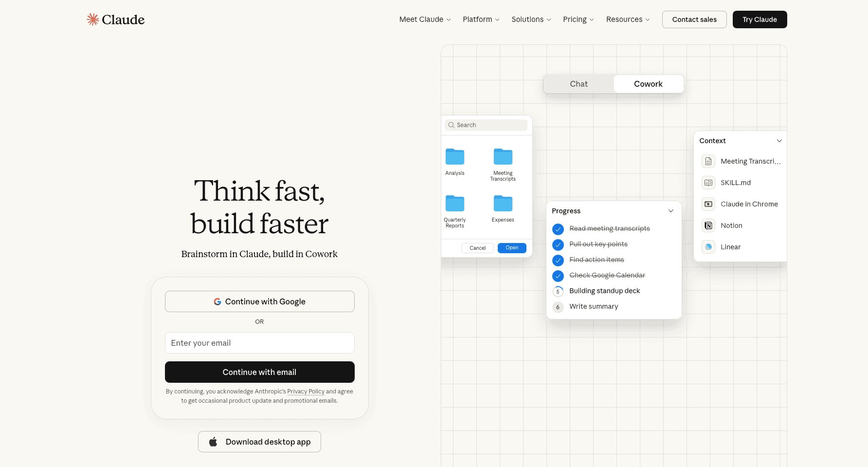This screenshot has height=467, width=868.
Task: Click the Notion label in Context
Action: point(731,225)
